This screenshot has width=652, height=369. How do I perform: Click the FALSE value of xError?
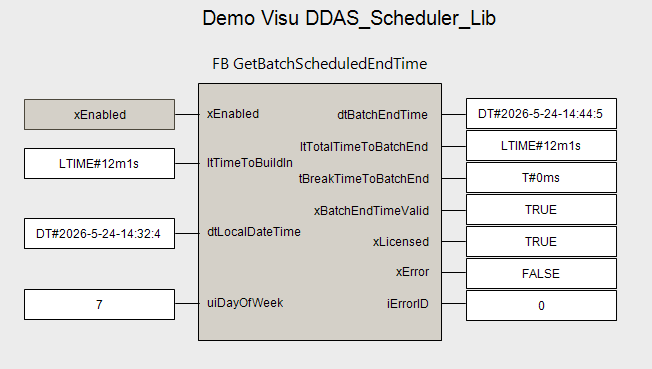pyautogui.click(x=541, y=274)
